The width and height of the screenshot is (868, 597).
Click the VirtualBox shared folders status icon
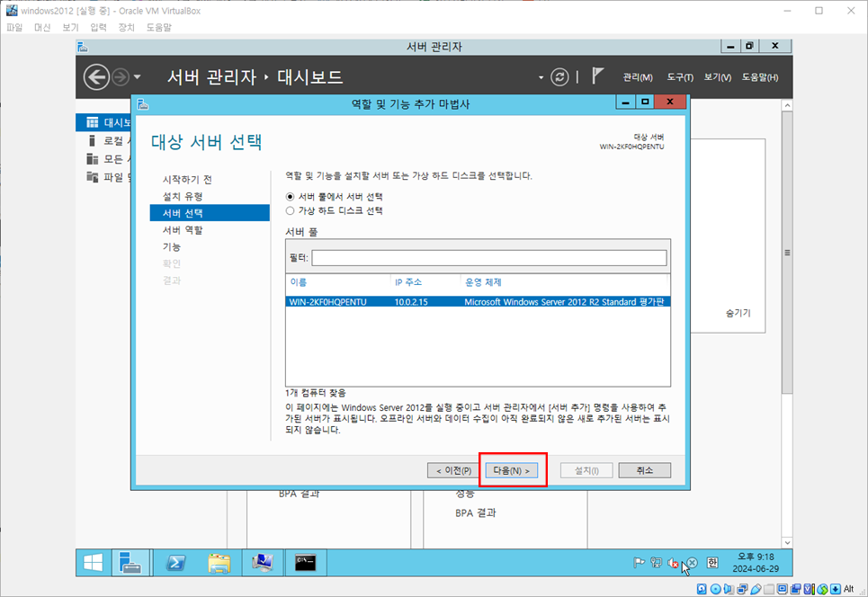click(x=769, y=589)
